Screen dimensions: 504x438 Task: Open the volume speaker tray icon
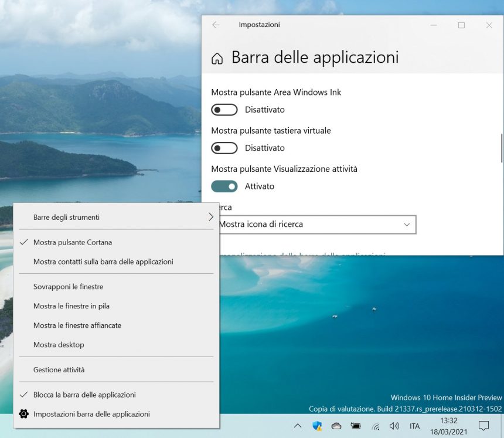(x=394, y=426)
